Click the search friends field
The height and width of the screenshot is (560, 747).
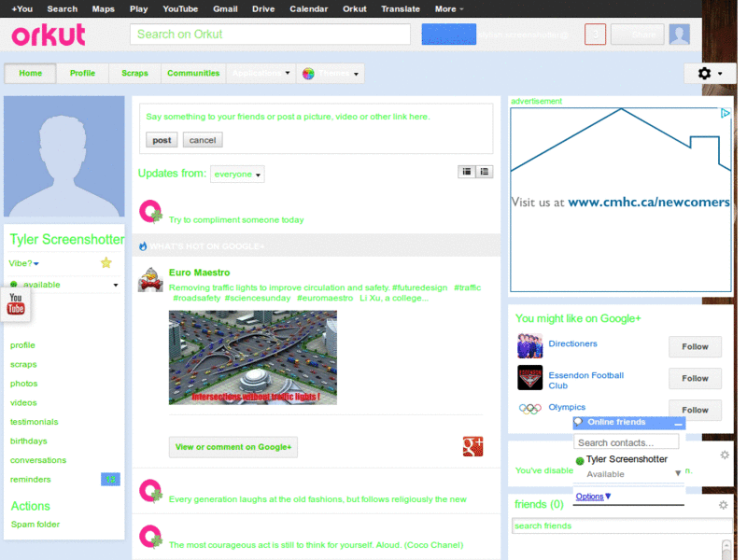pos(622,525)
